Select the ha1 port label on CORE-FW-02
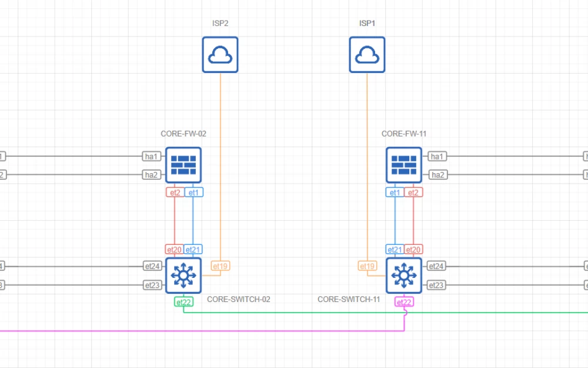Screen dimensions: 588x368 tap(151, 155)
